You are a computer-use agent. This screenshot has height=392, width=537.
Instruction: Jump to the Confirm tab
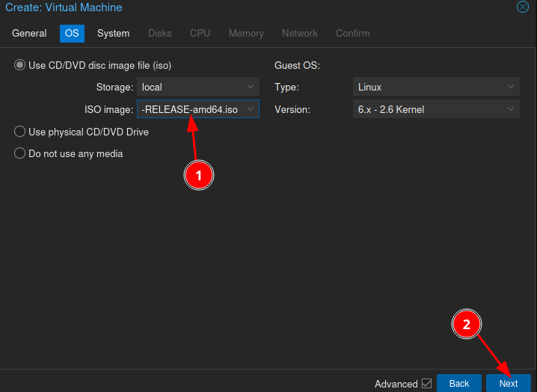pos(352,34)
